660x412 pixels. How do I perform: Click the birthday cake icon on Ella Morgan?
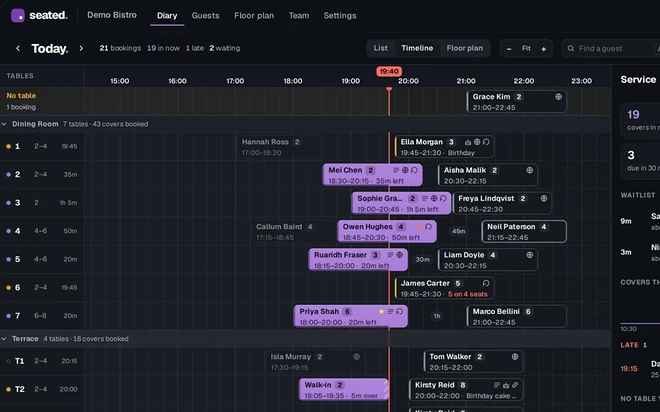[x=468, y=142]
